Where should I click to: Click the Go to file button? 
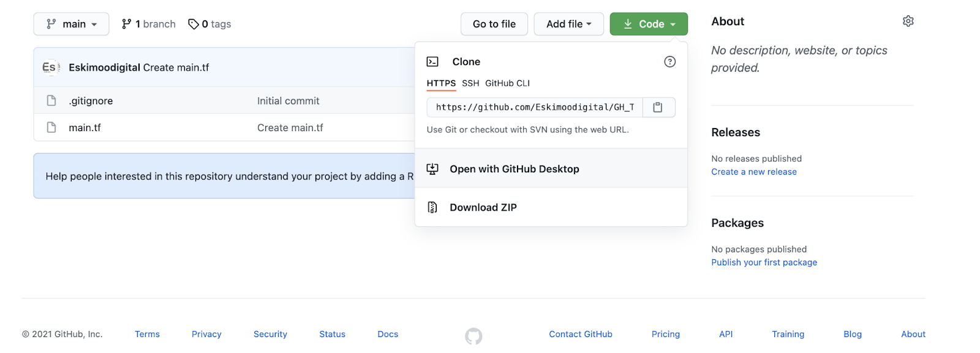click(494, 24)
